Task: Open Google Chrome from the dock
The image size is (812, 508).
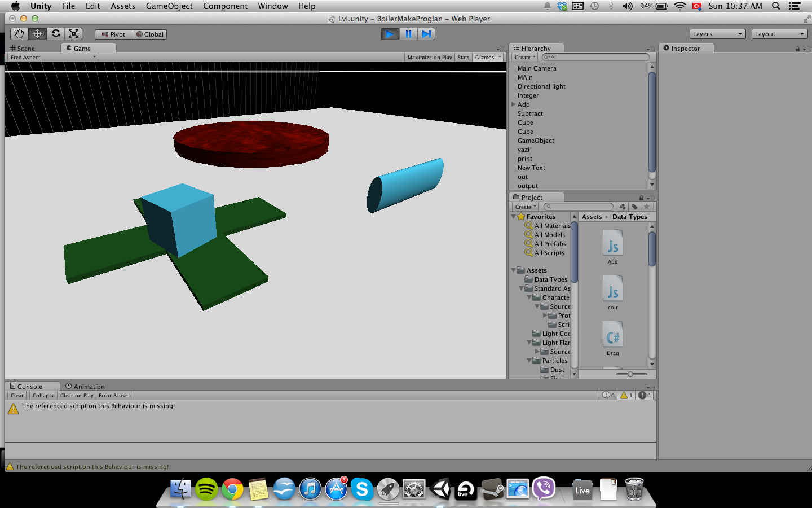Action: [x=232, y=489]
